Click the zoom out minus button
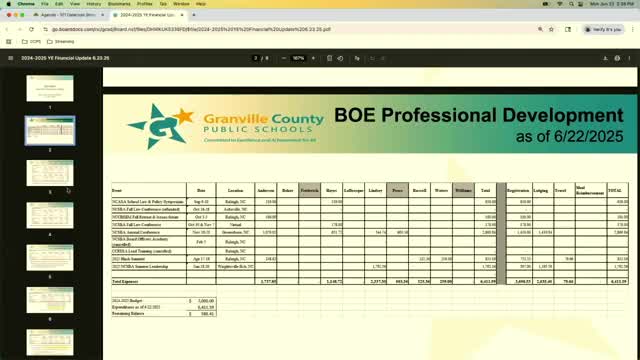Image resolution: width=640 pixels, height=360 pixels. coord(284,58)
